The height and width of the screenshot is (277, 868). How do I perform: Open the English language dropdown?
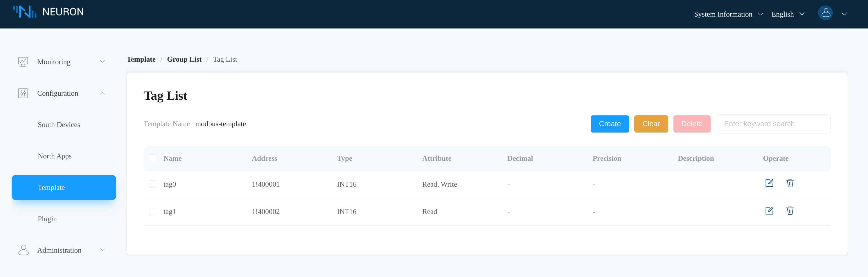point(788,14)
